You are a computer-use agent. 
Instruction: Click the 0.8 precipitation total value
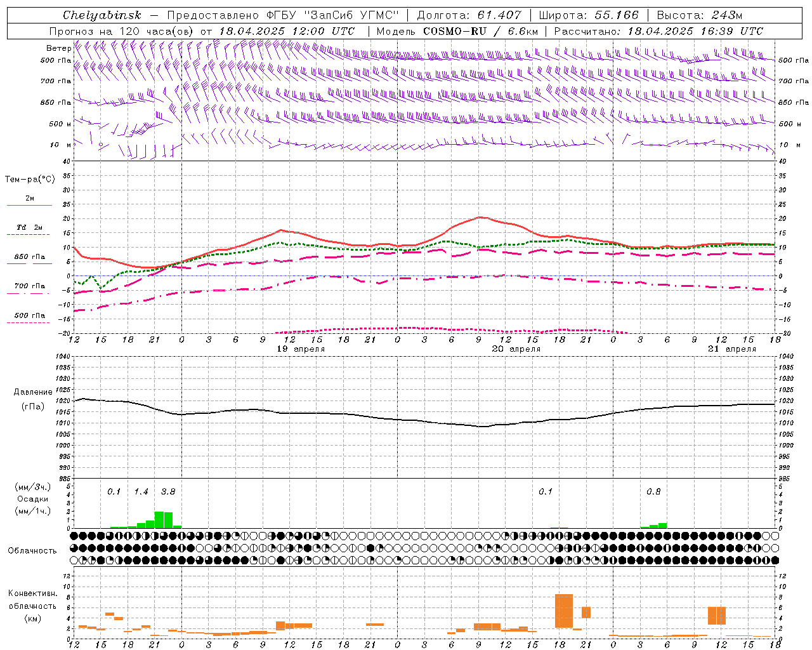(653, 492)
